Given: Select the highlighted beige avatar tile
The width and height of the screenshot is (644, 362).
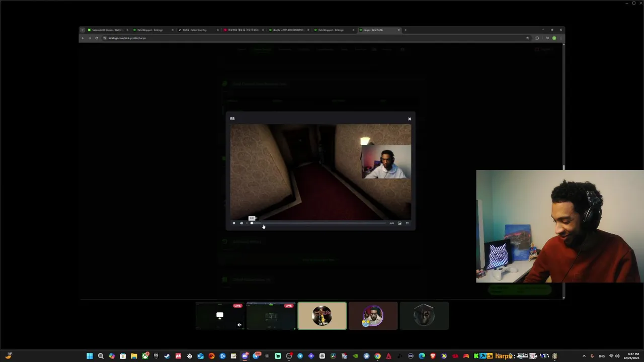Looking at the screenshot, I should [x=322, y=316].
